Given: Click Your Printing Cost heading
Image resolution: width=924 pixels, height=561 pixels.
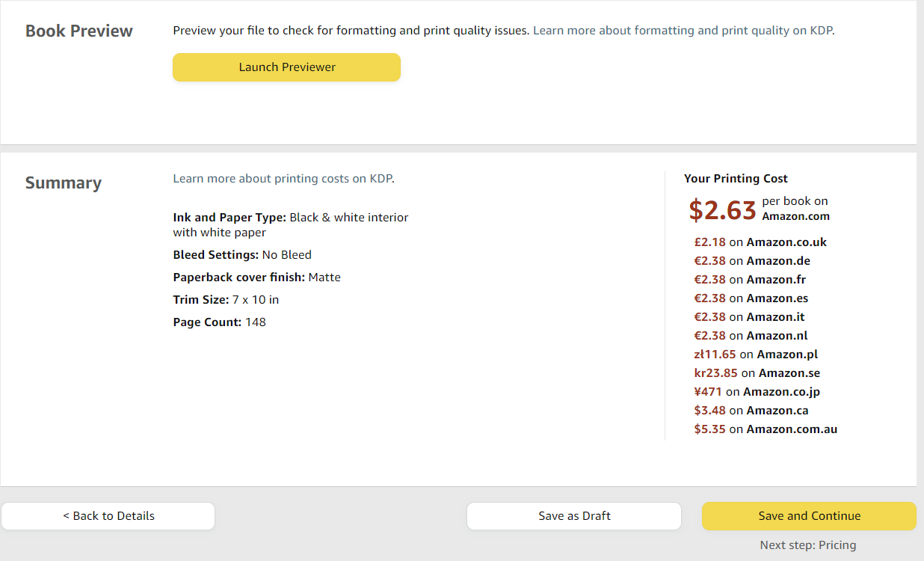Looking at the screenshot, I should pyautogui.click(x=736, y=179).
